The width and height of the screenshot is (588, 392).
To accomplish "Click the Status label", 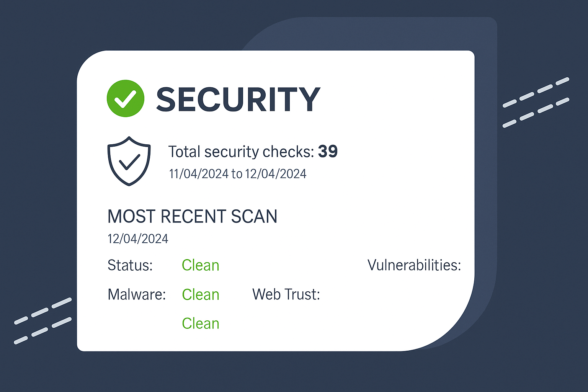I will pos(130,265).
